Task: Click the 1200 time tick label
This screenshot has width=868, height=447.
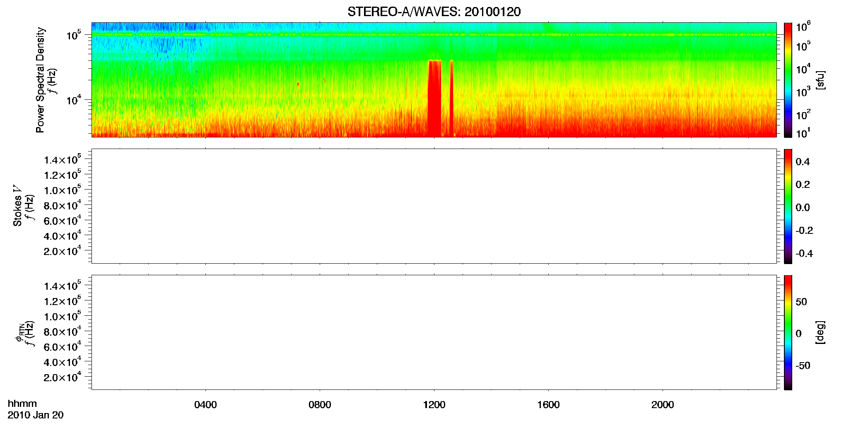Action: (x=434, y=405)
